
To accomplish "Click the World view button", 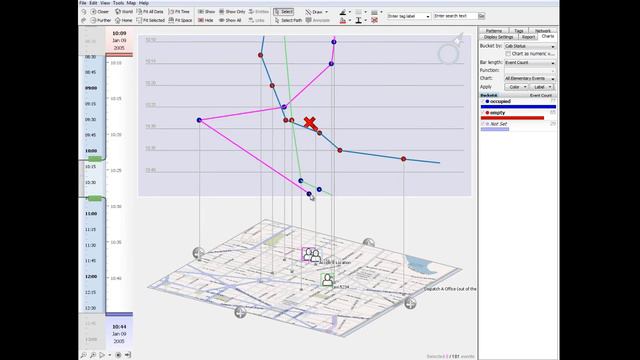I will point(124,12).
